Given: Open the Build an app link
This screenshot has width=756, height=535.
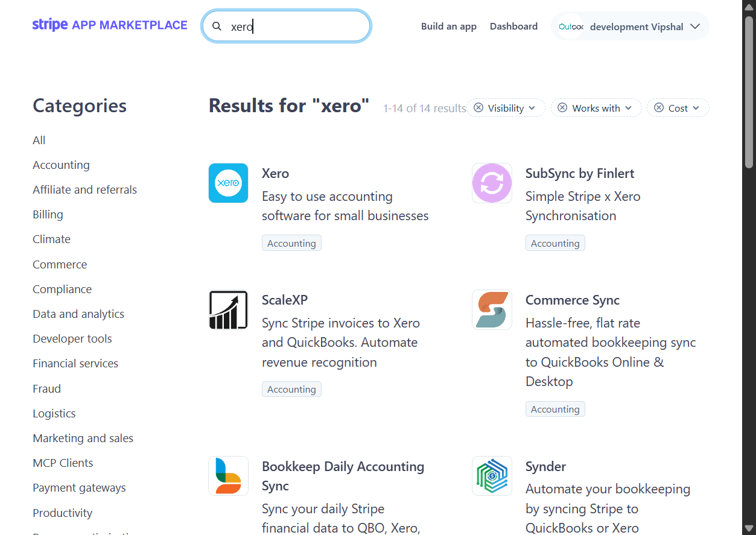Looking at the screenshot, I should click(x=449, y=27).
